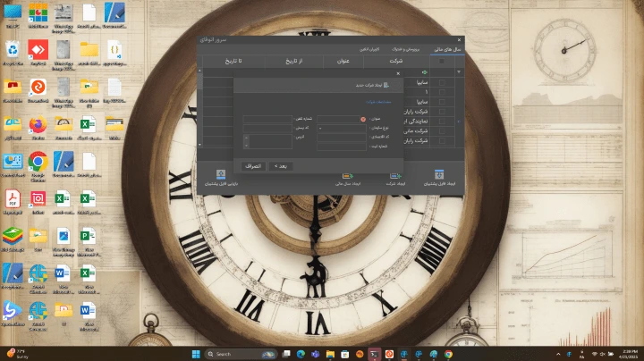
Task: Click the red error icon beside the title field
Action: tap(363, 120)
